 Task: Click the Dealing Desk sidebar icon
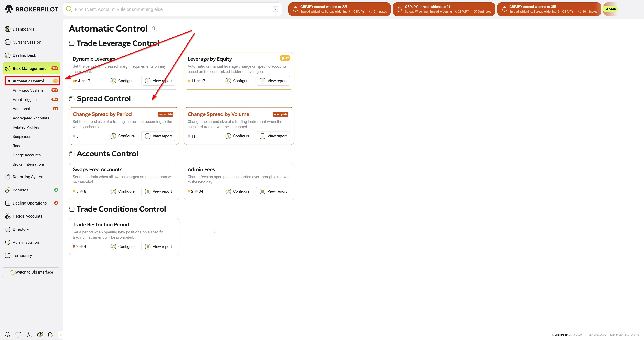(8, 55)
